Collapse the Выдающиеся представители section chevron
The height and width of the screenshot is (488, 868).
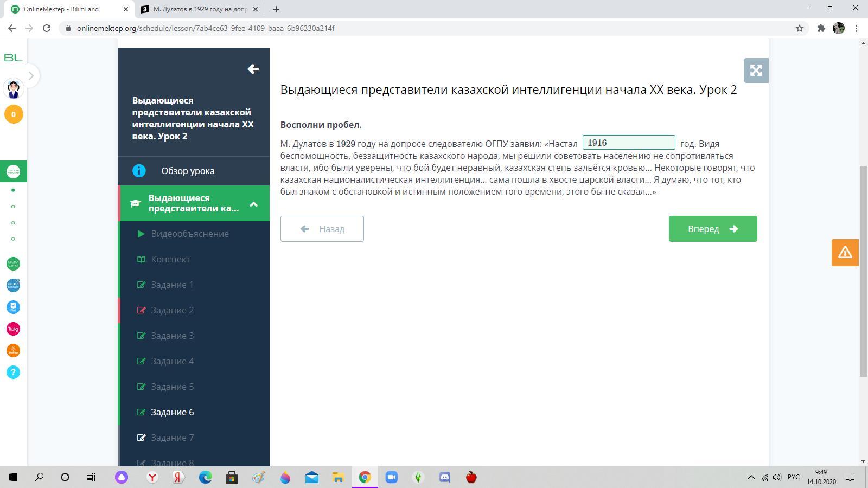(x=253, y=204)
